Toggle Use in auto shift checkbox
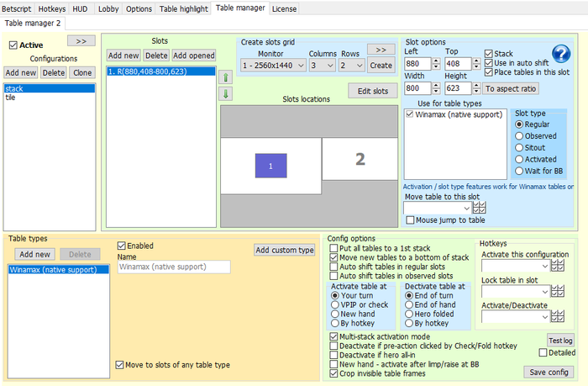 (x=489, y=63)
